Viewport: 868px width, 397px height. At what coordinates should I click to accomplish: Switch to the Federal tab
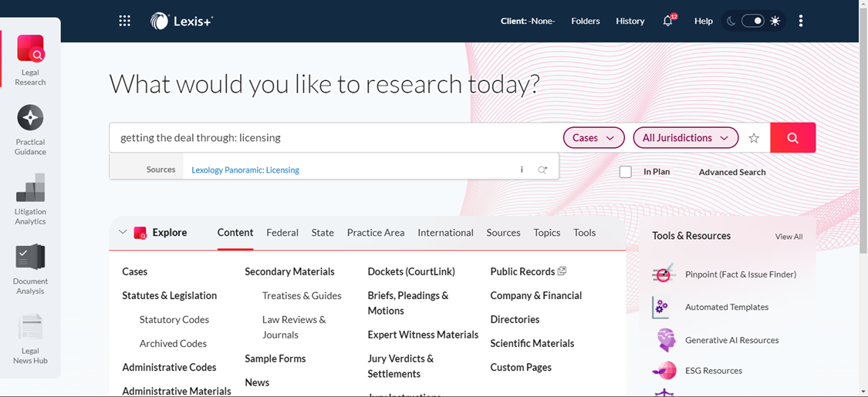pos(282,233)
